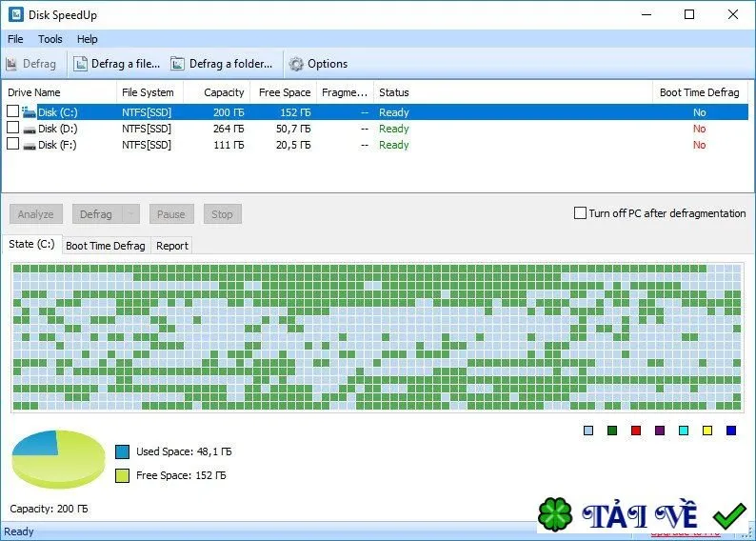Enable Turn off PC after defragmentation
This screenshot has width=756, height=541.
click(580, 213)
